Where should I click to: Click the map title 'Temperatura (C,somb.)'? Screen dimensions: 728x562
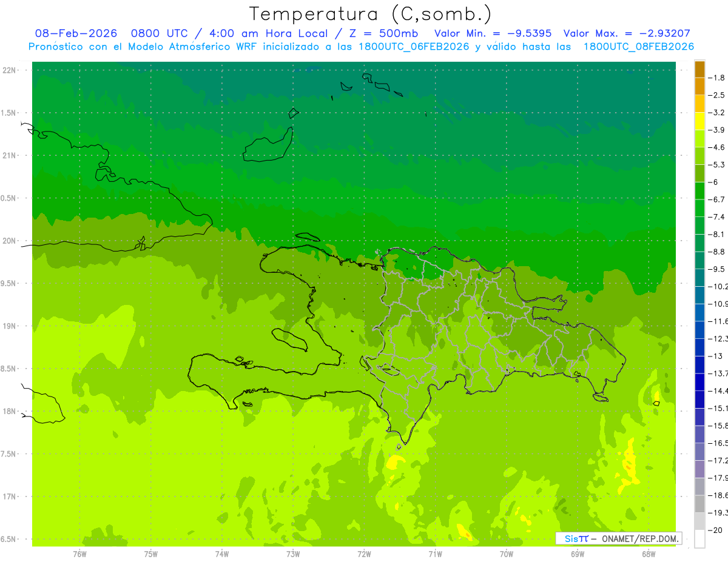click(370, 15)
